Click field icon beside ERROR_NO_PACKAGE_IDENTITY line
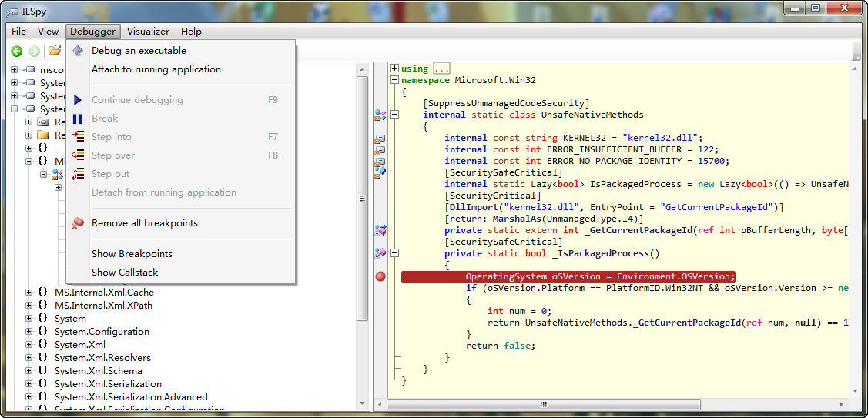Viewport: 868px width, 418px height. pos(380,162)
